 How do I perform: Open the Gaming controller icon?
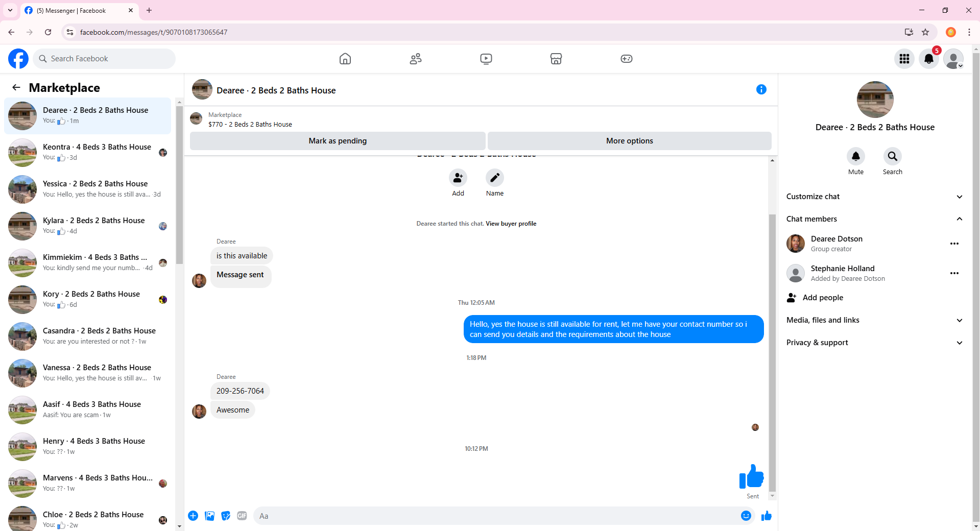coord(627,59)
